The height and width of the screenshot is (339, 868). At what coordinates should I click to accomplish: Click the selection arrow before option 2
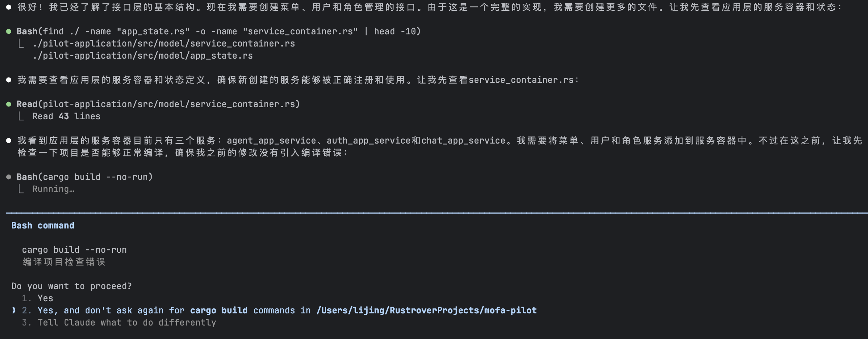click(x=14, y=310)
